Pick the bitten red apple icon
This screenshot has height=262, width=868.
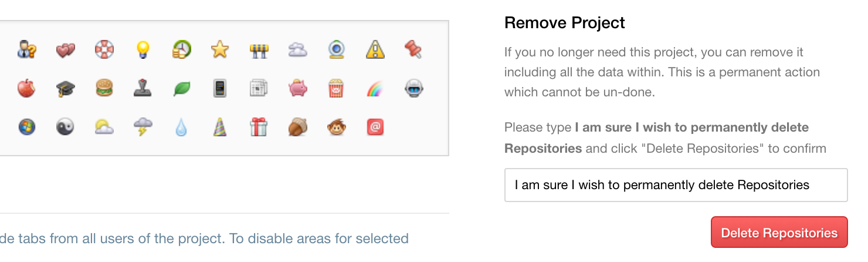(26, 88)
